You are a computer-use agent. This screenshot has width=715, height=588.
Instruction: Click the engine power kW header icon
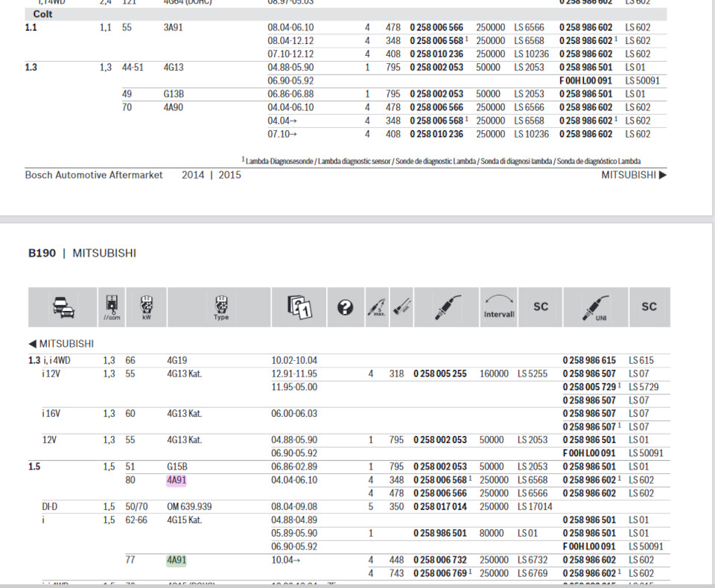(x=147, y=307)
